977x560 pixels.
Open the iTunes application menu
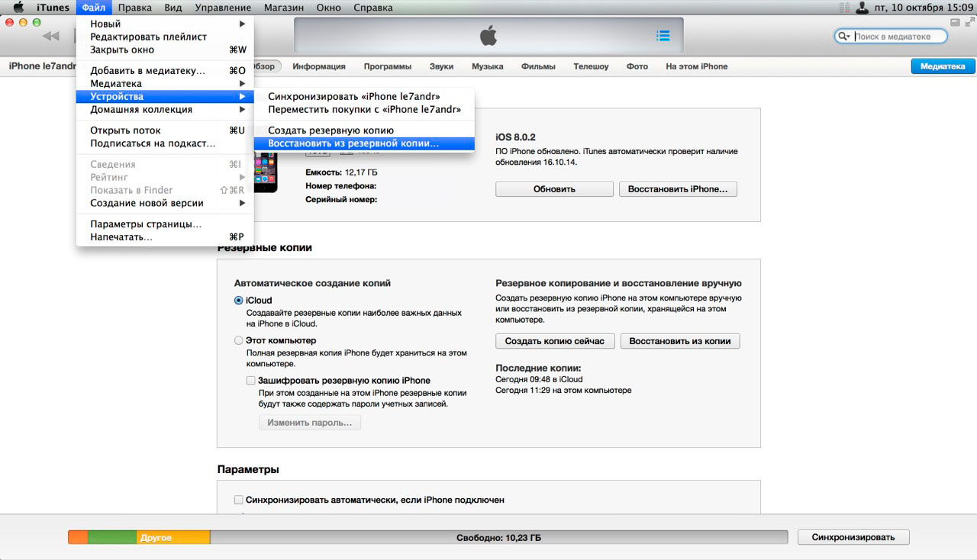pyautogui.click(x=53, y=8)
